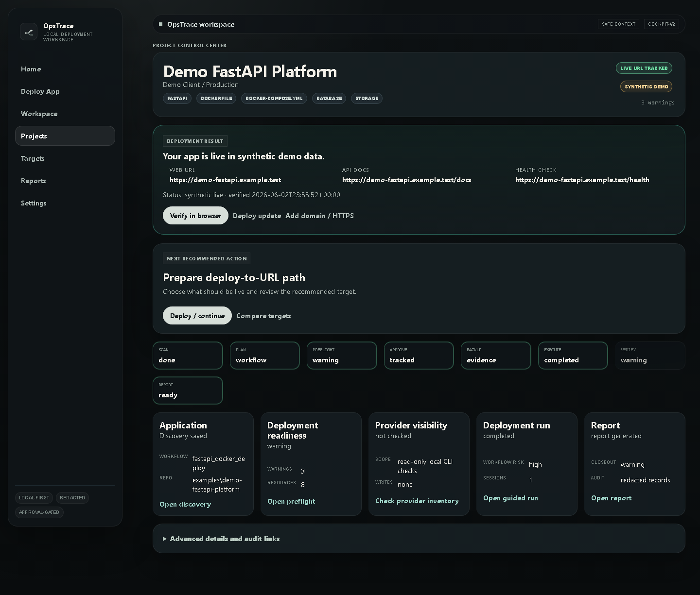Click Add domain / HTTPS
700x595 pixels.
319,216
